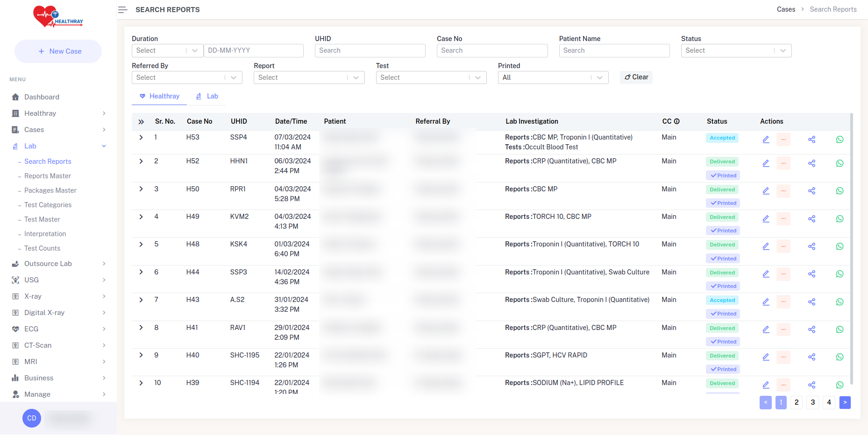
Task: Click the share icon for case H50
Action: [812, 190]
